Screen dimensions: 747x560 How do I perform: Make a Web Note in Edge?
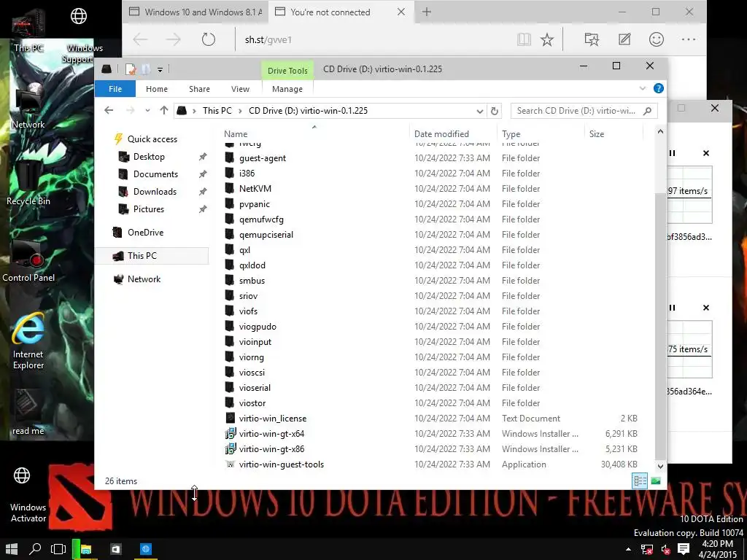click(x=624, y=39)
